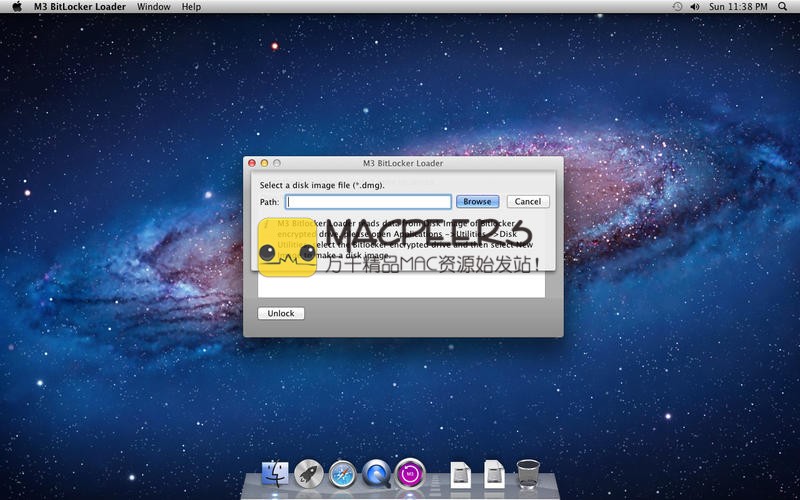Focus the Path text field
This screenshot has height=500, width=800.
pos(369,201)
